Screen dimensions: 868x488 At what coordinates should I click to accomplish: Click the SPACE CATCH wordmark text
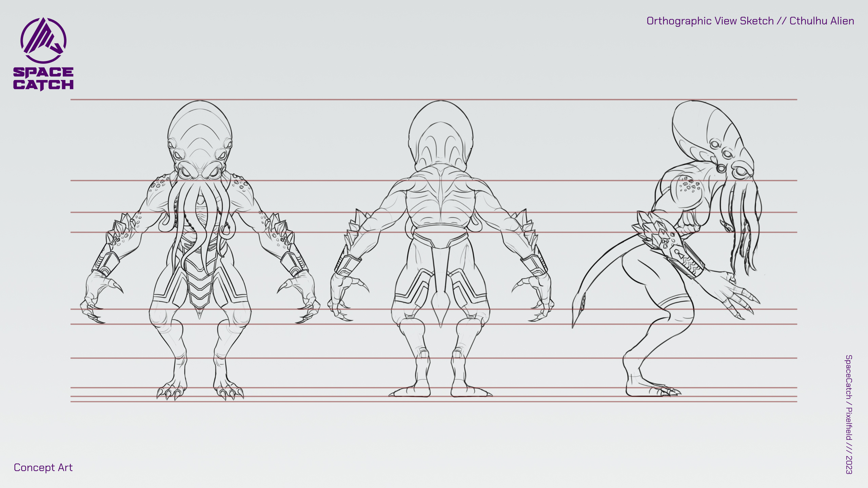tap(43, 79)
